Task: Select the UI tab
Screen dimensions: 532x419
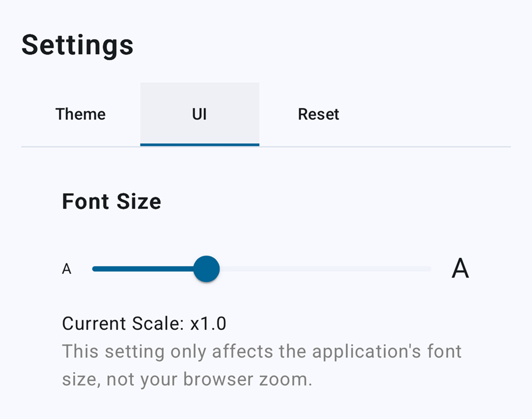Action: coord(199,114)
